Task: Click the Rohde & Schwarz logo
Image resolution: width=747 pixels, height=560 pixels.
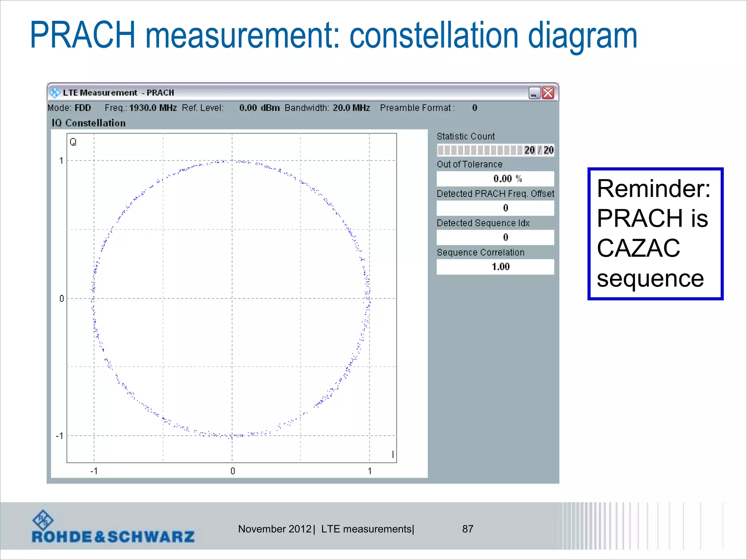Action: 113,527
